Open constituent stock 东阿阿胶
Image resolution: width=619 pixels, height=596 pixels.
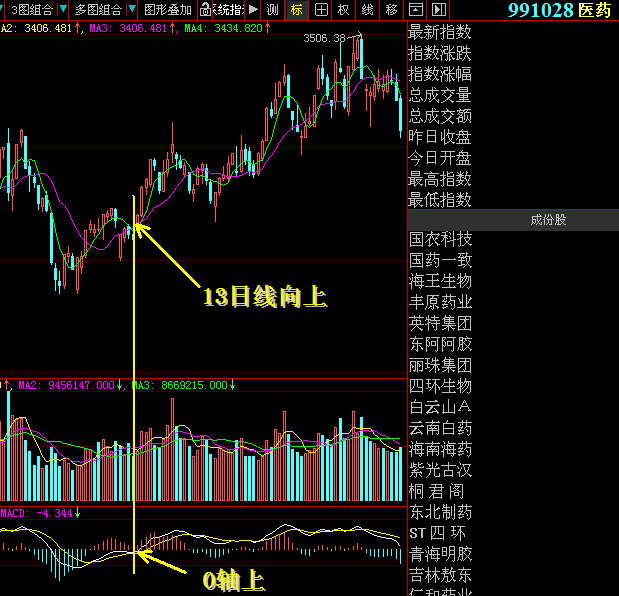(441, 344)
